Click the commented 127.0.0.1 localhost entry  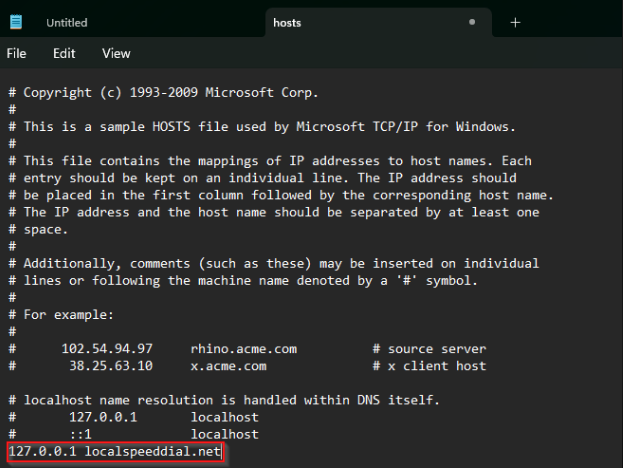134,417
